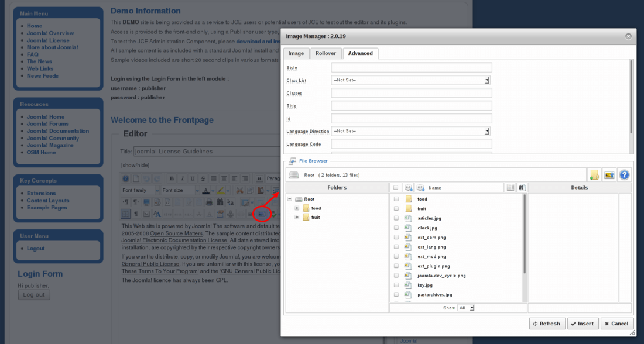This screenshot has height=344, width=644.
Task: Click the Print icon in editor toolbar
Action: 209,202
